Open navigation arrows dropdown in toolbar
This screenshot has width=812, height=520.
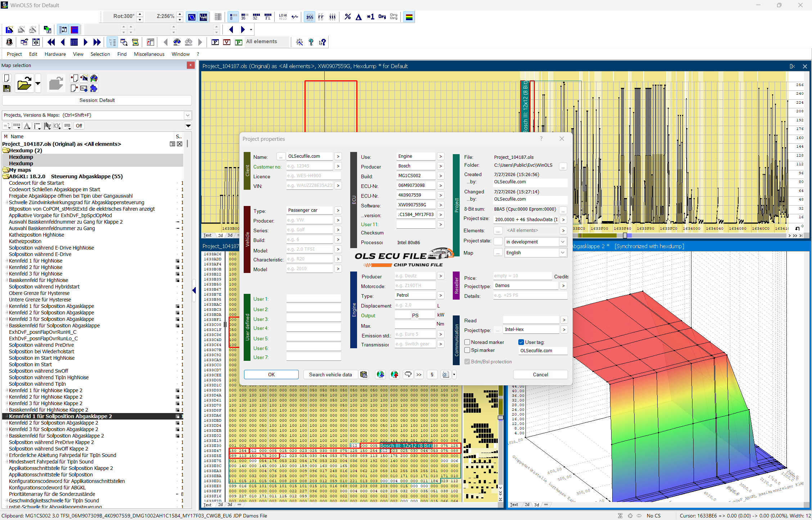tap(251, 30)
